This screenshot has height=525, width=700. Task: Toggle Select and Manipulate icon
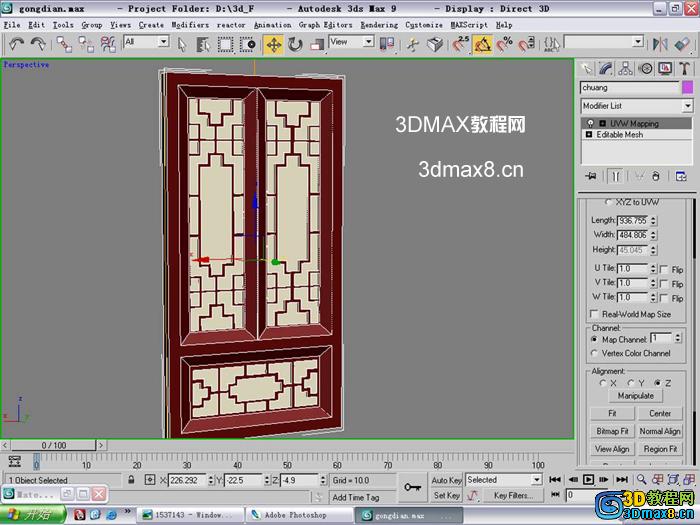click(413, 44)
